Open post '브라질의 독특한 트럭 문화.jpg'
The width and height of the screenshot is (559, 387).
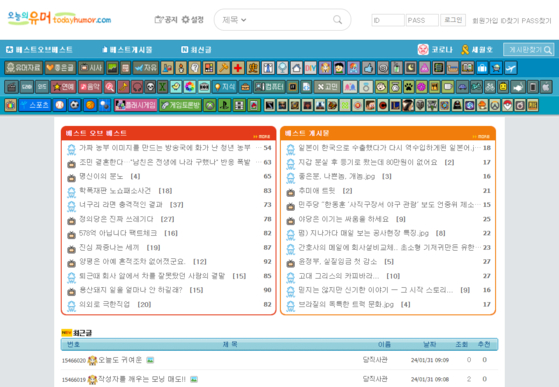point(346,304)
